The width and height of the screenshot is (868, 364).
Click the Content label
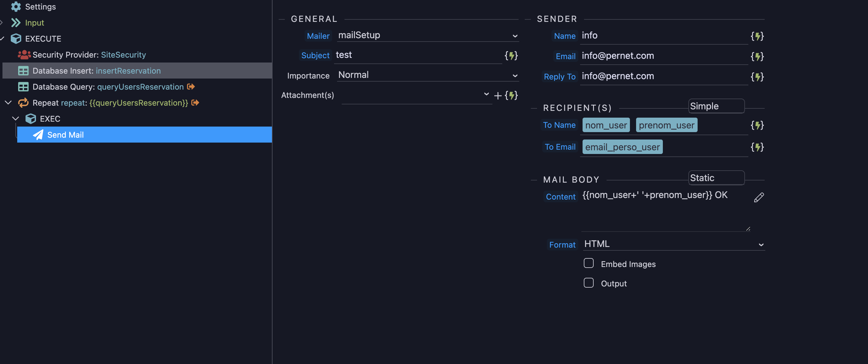click(561, 197)
